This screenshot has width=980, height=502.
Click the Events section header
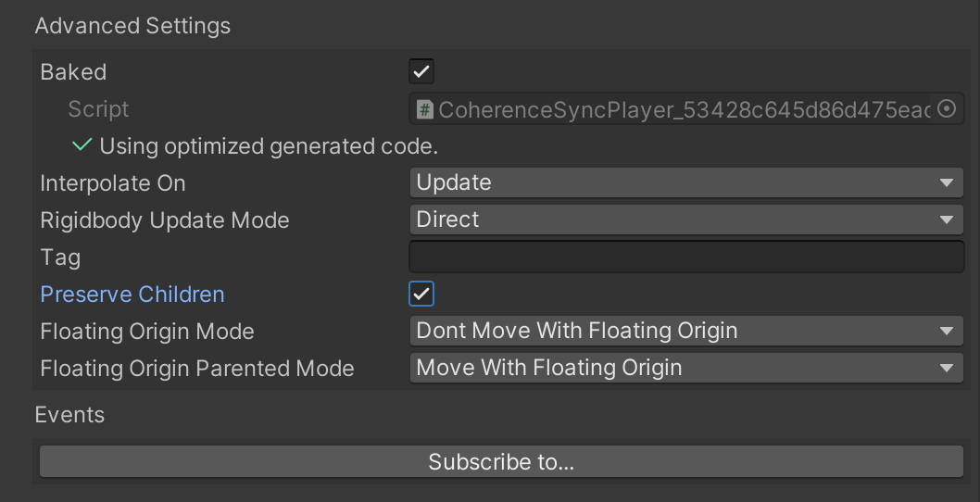click(69, 415)
